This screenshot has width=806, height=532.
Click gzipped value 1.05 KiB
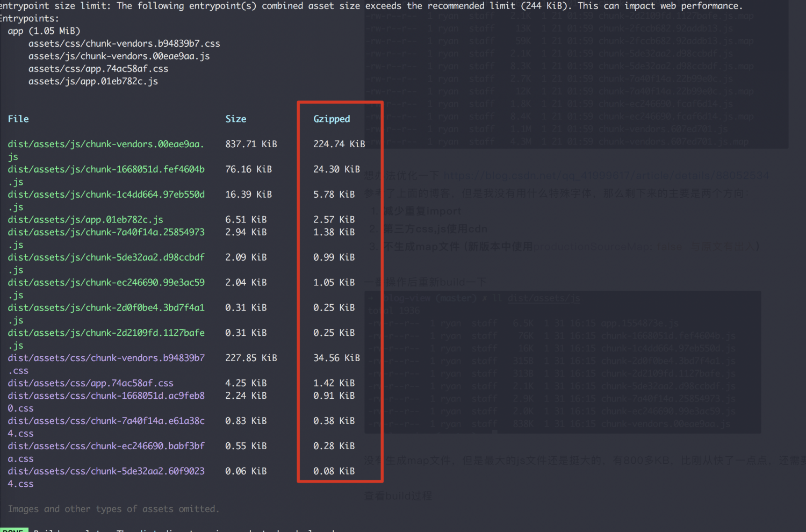coord(334,283)
